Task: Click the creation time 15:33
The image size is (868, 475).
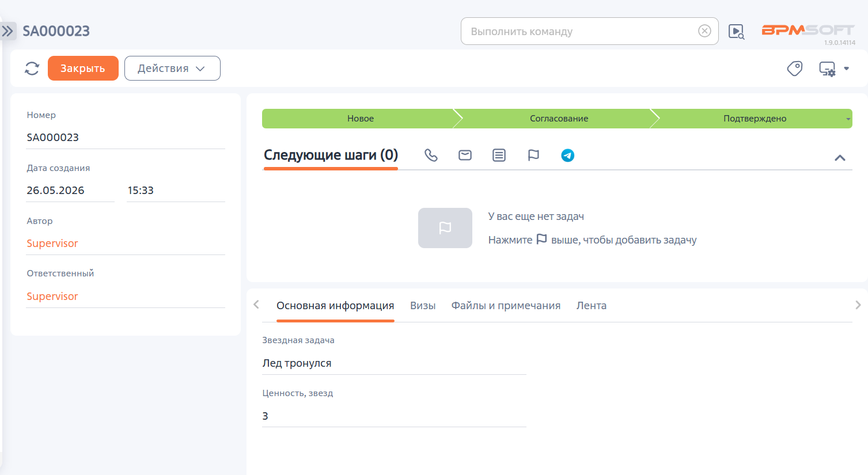Action: click(x=176, y=191)
